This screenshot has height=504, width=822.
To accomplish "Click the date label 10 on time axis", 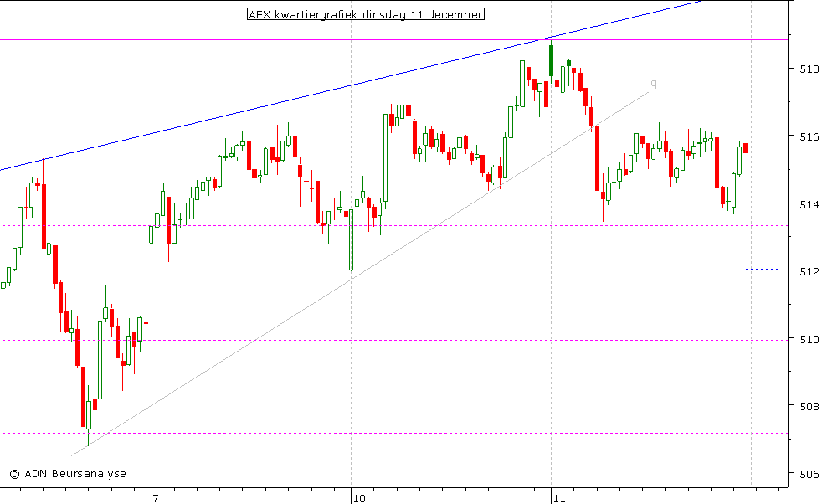I will [x=359, y=498].
